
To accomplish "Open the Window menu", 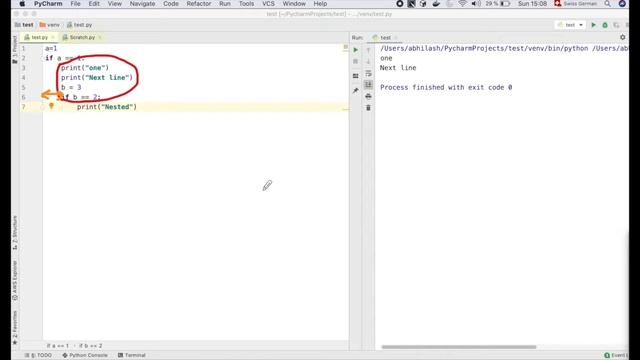I will pyautogui.click(x=294, y=4).
